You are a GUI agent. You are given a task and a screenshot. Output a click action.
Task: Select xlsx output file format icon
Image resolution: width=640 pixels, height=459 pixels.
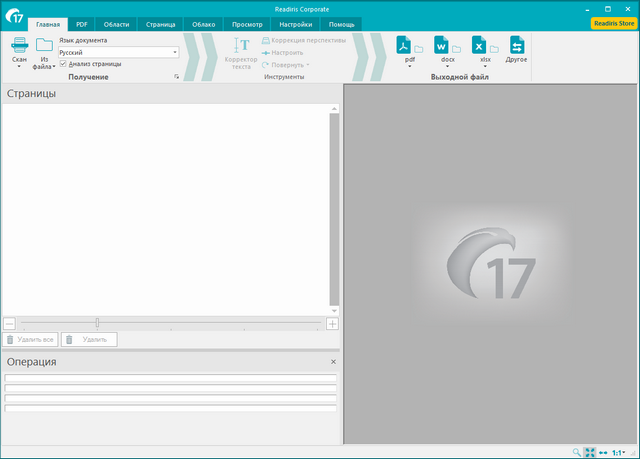click(x=479, y=46)
